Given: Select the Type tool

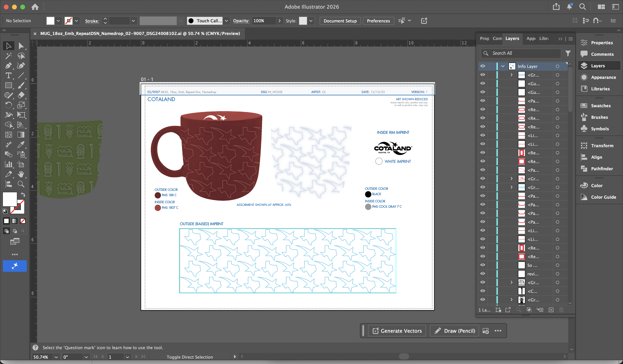Looking at the screenshot, I should pyautogui.click(x=8, y=75).
